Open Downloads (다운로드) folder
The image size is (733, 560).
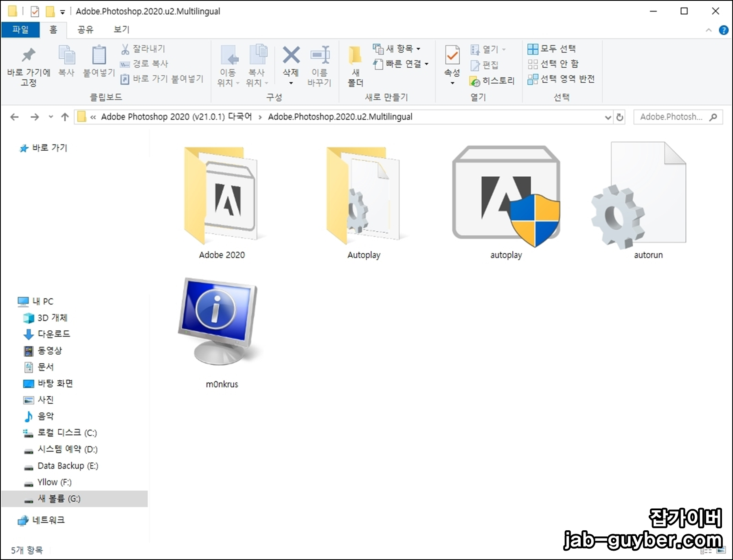[47, 334]
